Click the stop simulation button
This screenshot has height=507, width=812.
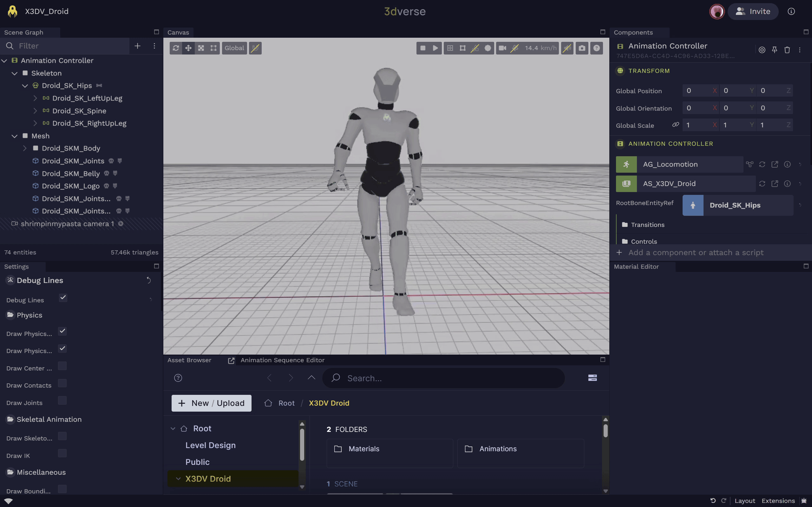(423, 48)
